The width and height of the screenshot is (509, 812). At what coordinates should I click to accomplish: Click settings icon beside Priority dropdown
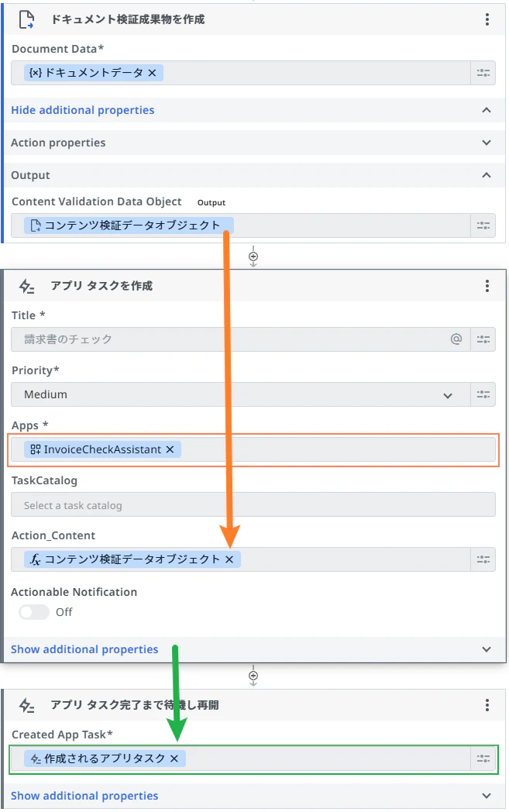(x=483, y=394)
